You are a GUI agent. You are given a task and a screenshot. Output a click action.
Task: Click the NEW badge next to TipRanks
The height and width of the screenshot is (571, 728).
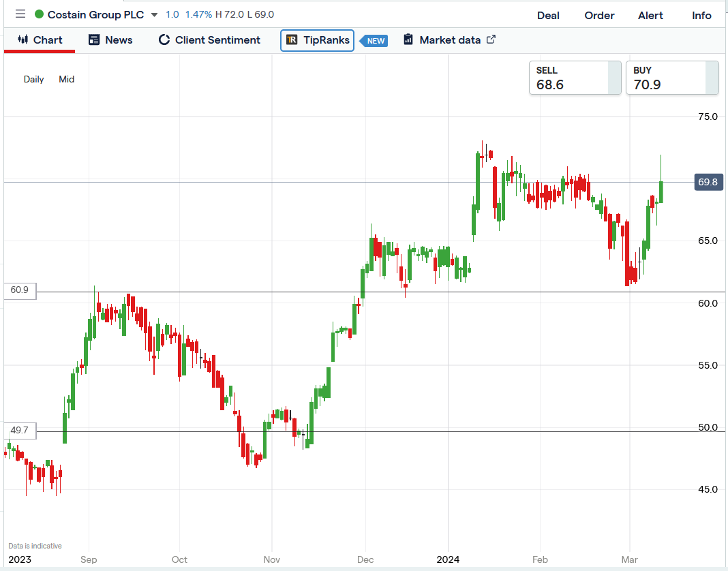pos(374,41)
